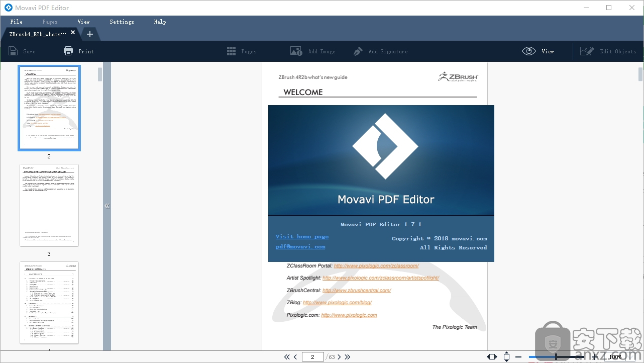
Task: Select the page 2 thumbnail
Action: coord(49,108)
